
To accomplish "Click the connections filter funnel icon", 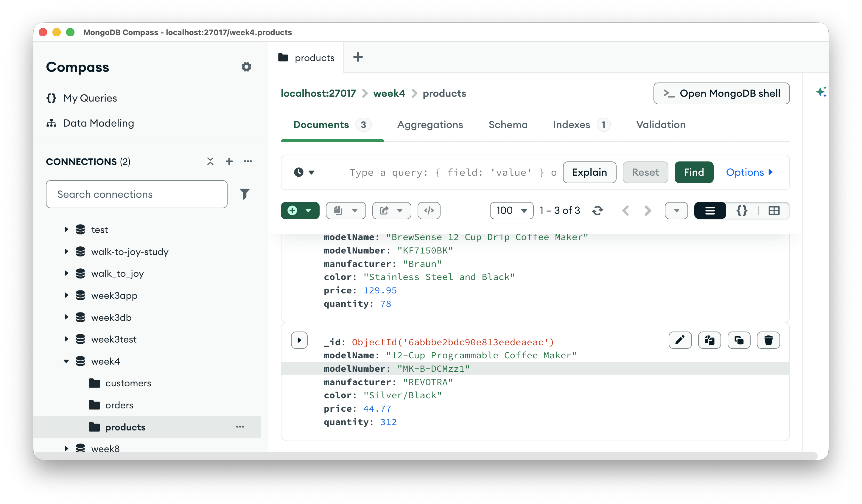I will 245,194.
